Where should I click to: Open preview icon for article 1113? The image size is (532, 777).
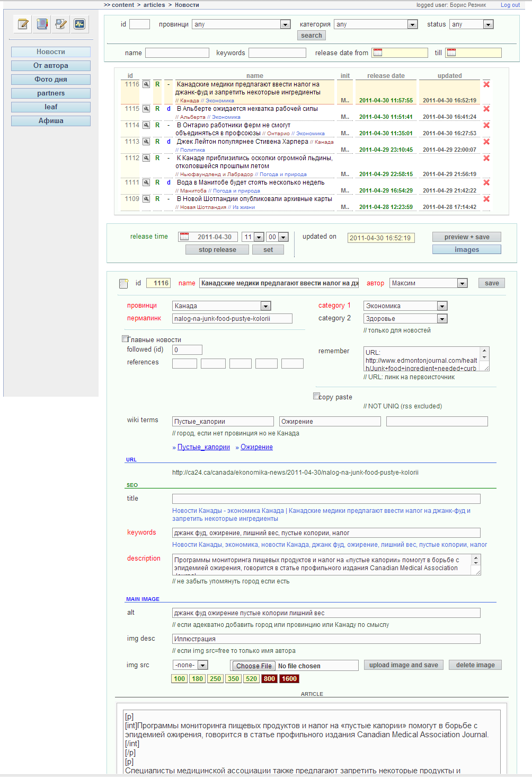pos(146,142)
